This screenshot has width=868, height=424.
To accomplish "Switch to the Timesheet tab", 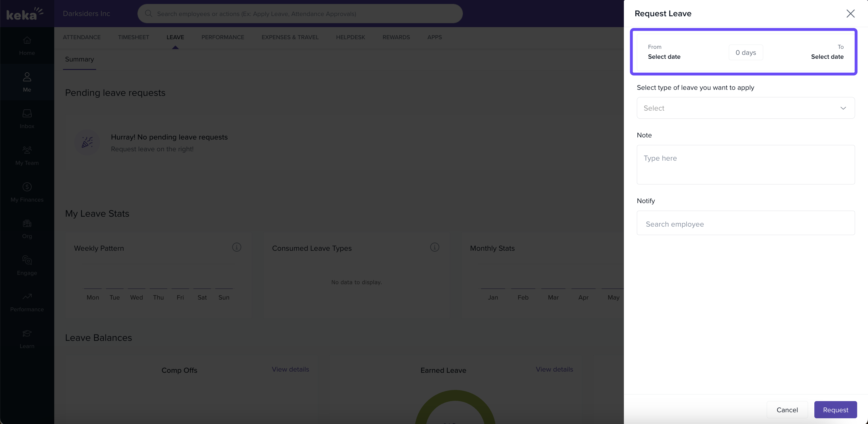I will tap(134, 37).
